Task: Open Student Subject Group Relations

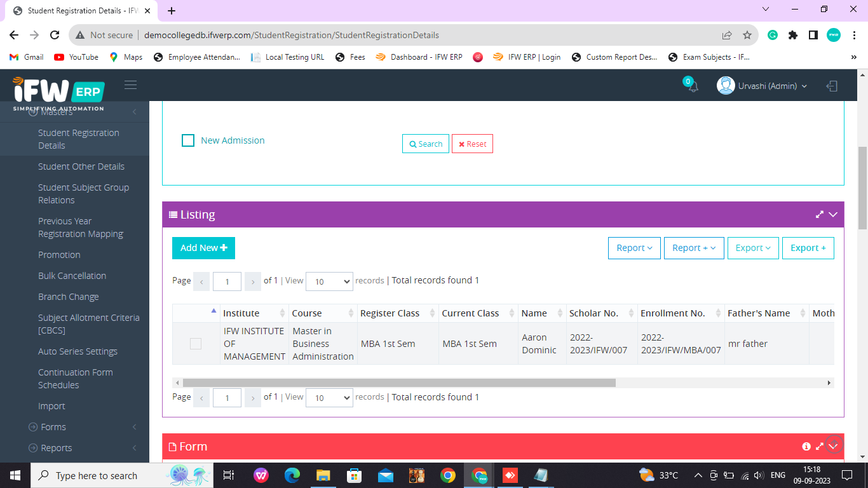Action: (x=83, y=194)
